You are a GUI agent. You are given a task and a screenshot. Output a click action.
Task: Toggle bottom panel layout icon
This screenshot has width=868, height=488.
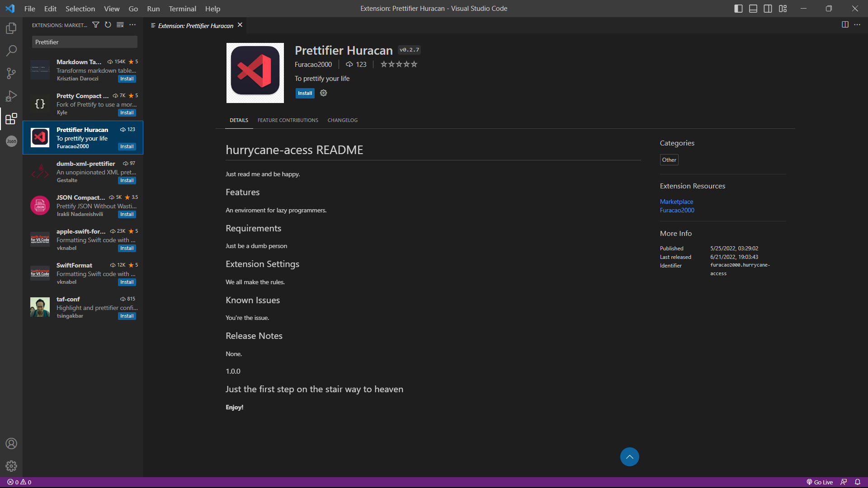[753, 9]
